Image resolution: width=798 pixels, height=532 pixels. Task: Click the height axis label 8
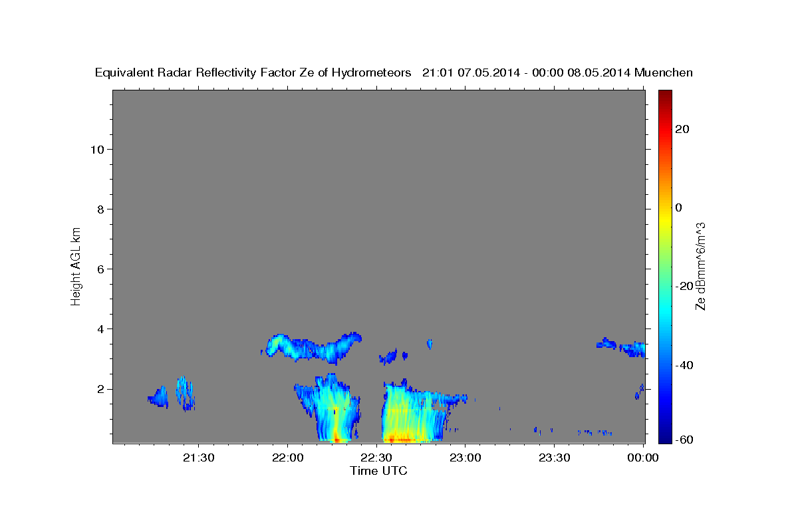click(x=100, y=209)
